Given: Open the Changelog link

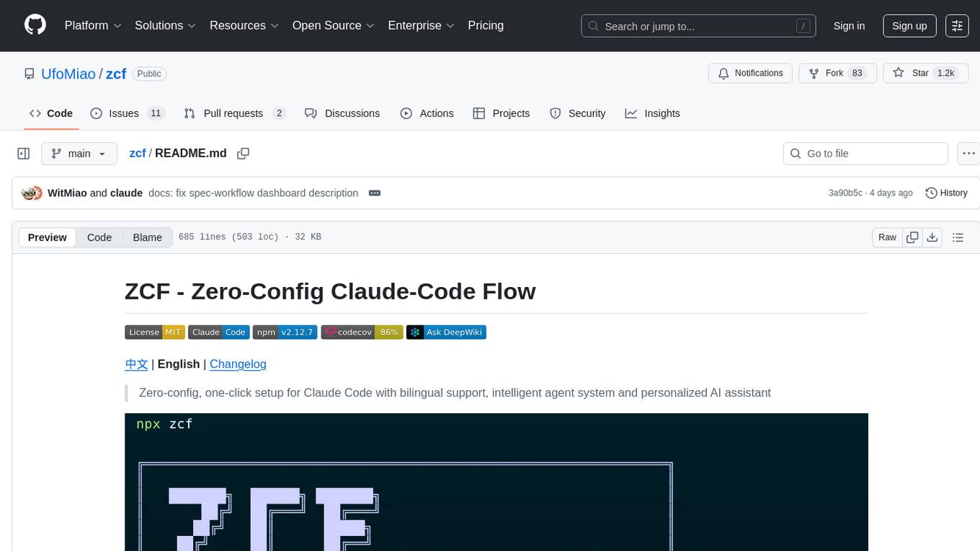Looking at the screenshot, I should (238, 364).
